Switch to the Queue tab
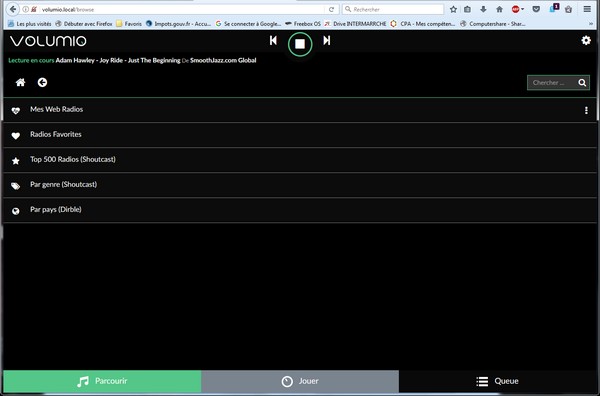 [497, 381]
